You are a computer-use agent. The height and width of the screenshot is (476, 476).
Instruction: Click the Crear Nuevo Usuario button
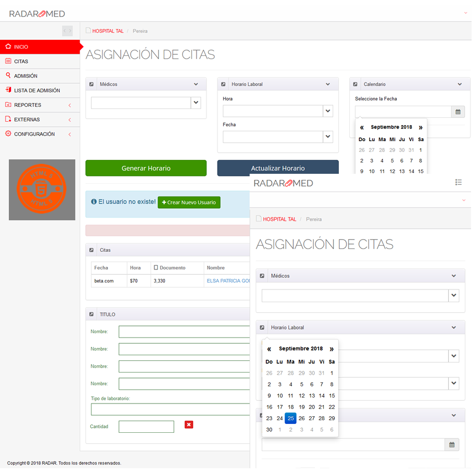(x=189, y=203)
